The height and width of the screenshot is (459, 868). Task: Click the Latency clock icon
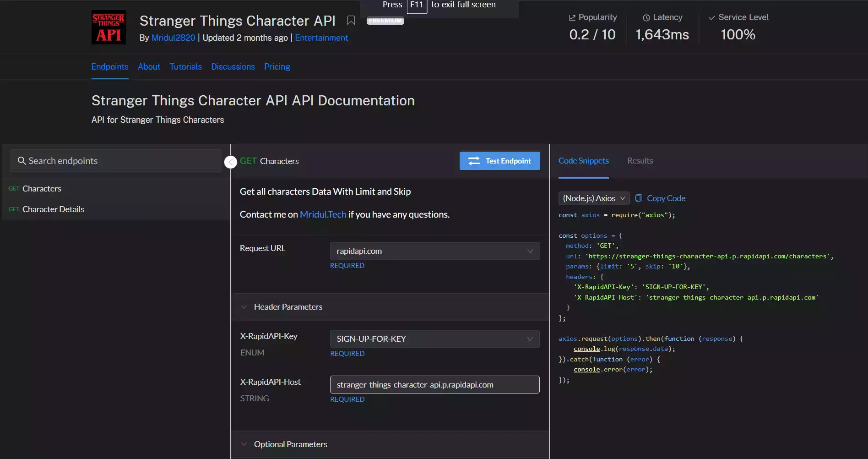[646, 17]
